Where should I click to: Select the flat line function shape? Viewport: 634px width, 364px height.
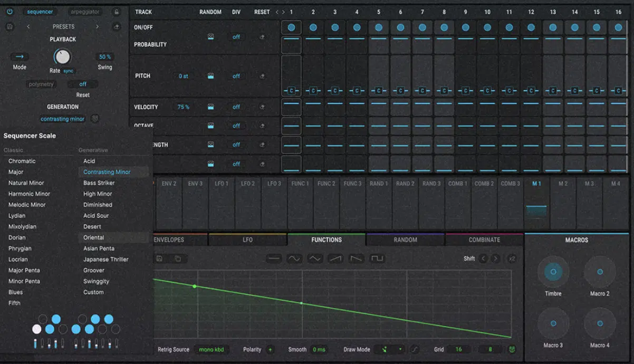273,258
